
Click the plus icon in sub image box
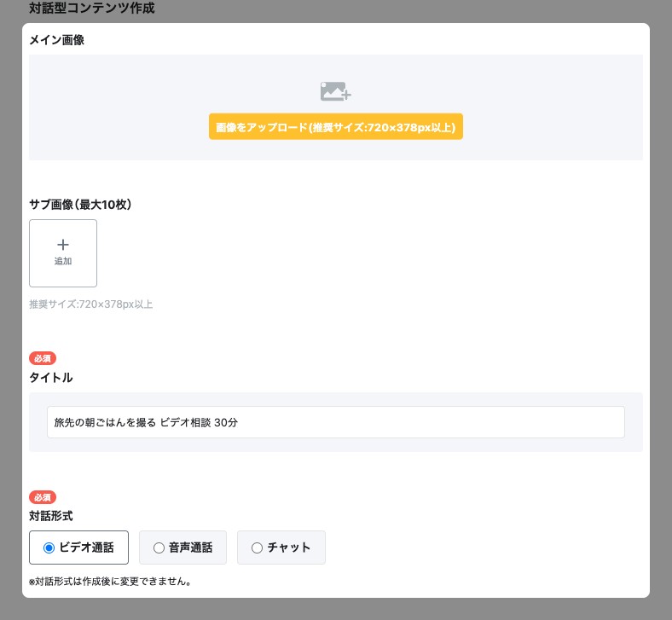[63, 244]
